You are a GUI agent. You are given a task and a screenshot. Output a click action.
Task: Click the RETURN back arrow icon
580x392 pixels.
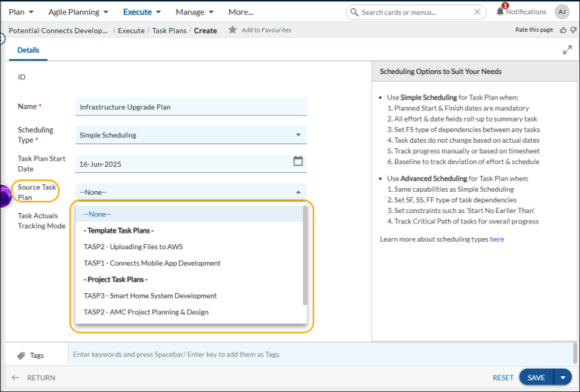[15, 378]
